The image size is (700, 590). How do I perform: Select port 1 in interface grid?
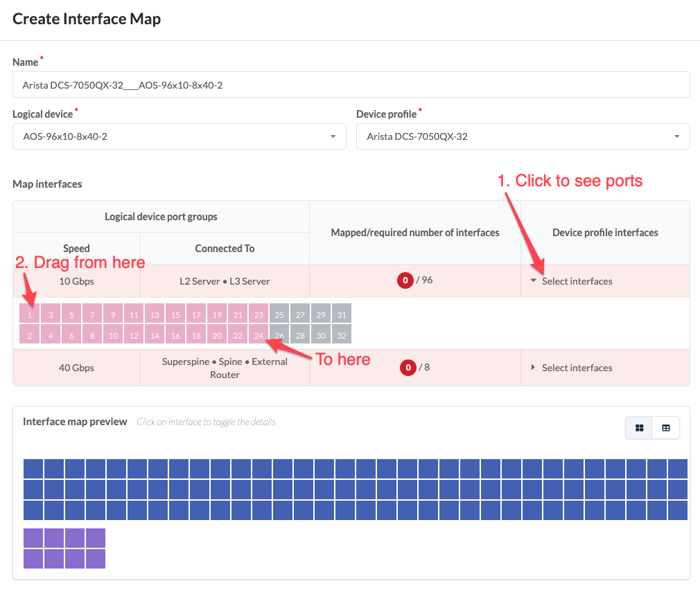(x=30, y=314)
